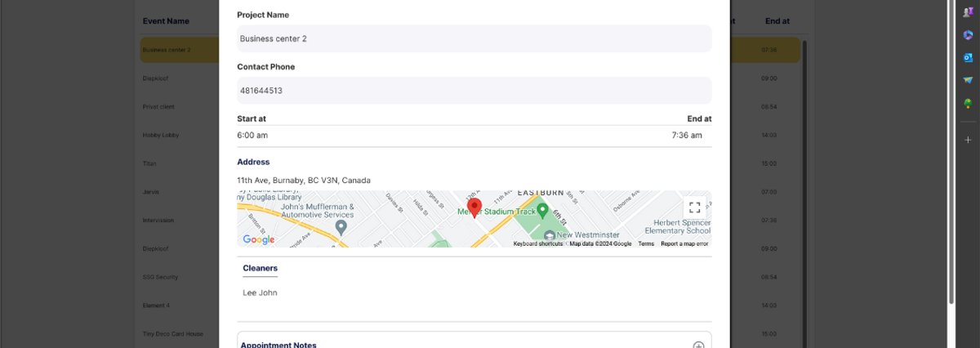
Task: Open Microsoft 365 icon in browser sidebar
Action: point(968,34)
